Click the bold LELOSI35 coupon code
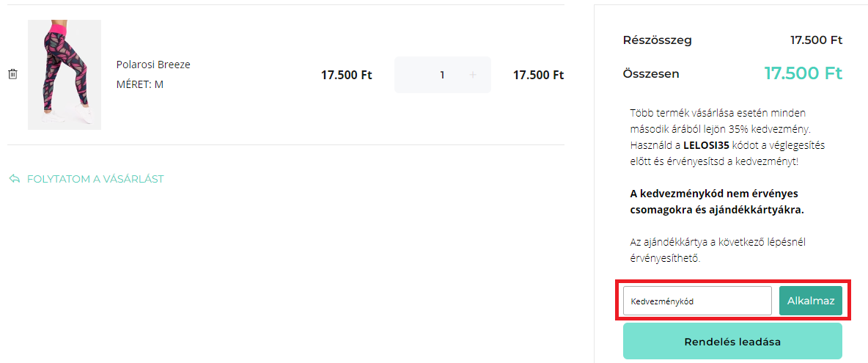 click(x=707, y=145)
